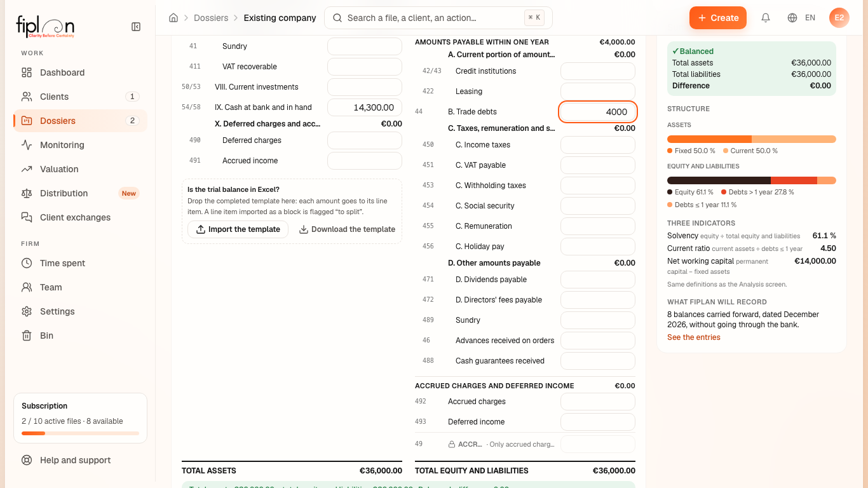Click the Create button
Screen dimensions: 868x488
(718, 18)
